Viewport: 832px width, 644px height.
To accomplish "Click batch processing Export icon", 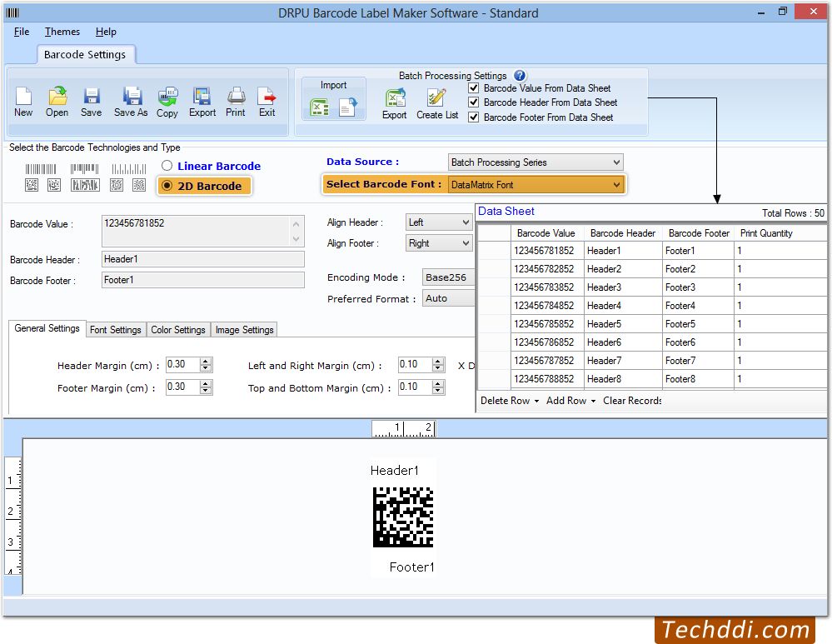I will pos(394,104).
